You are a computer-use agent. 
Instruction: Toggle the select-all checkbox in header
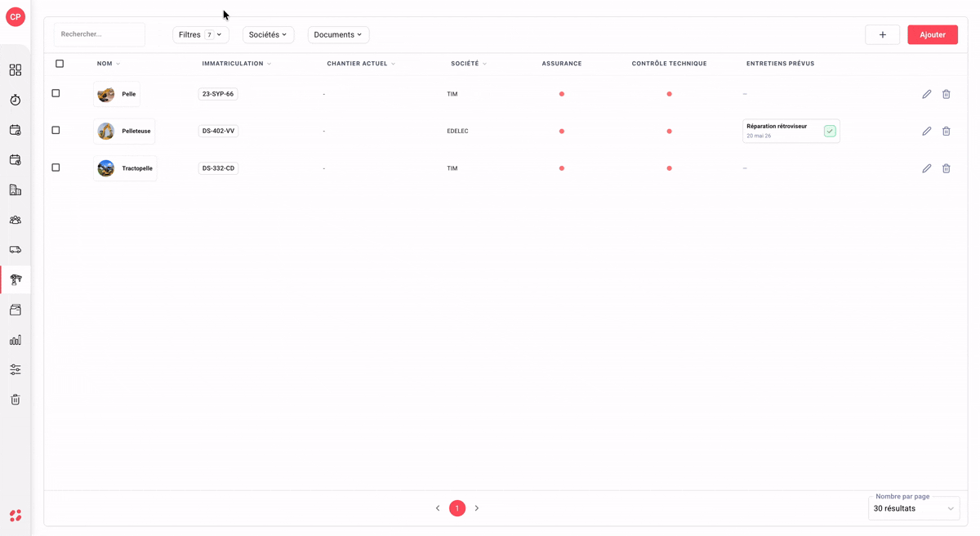[x=60, y=63]
